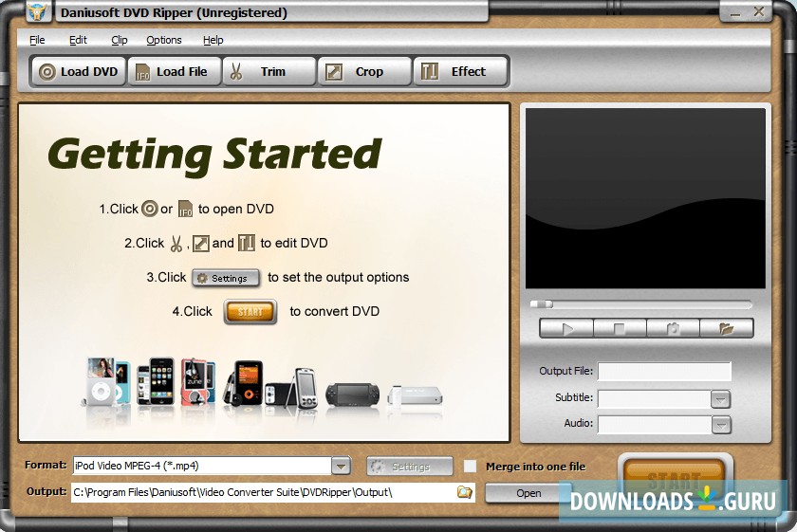Click the small START button in step 4
The image size is (797, 532).
250,311
